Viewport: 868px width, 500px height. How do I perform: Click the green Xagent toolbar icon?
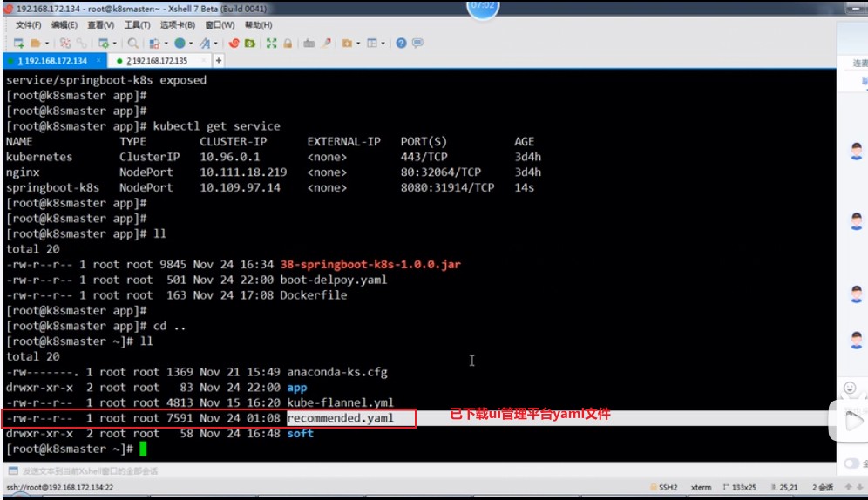point(250,44)
